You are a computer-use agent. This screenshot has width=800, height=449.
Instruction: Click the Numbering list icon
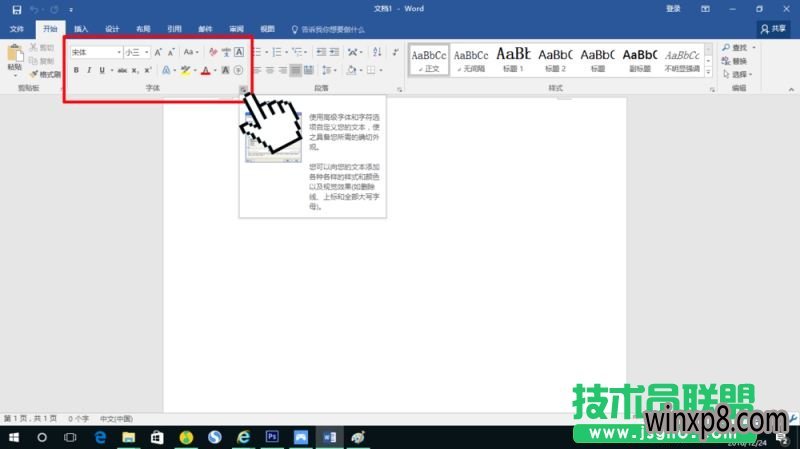tap(277, 52)
